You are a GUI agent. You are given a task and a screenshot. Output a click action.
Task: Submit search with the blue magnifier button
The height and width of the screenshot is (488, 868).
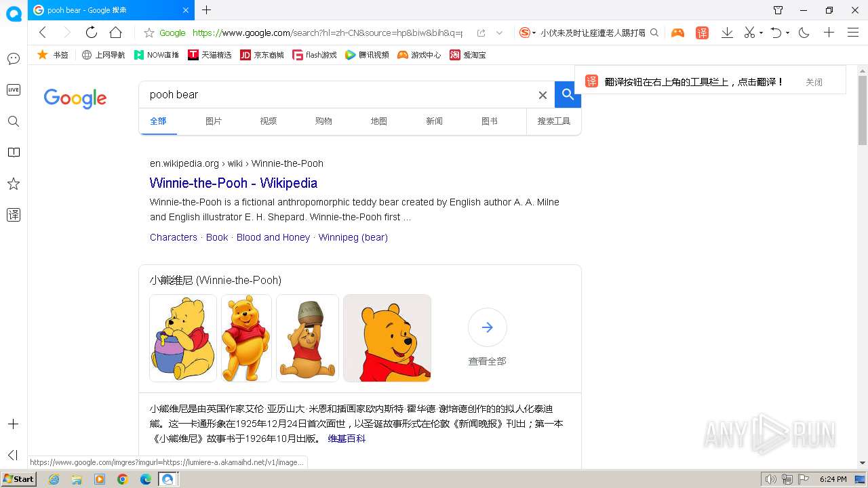568,94
